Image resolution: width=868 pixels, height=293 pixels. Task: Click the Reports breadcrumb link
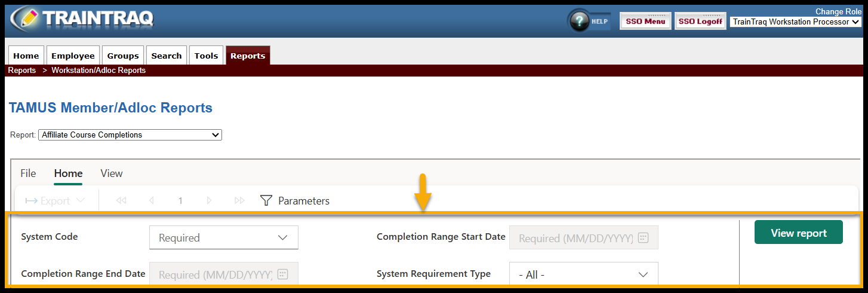pyautogui.click(x=22, y=71)
